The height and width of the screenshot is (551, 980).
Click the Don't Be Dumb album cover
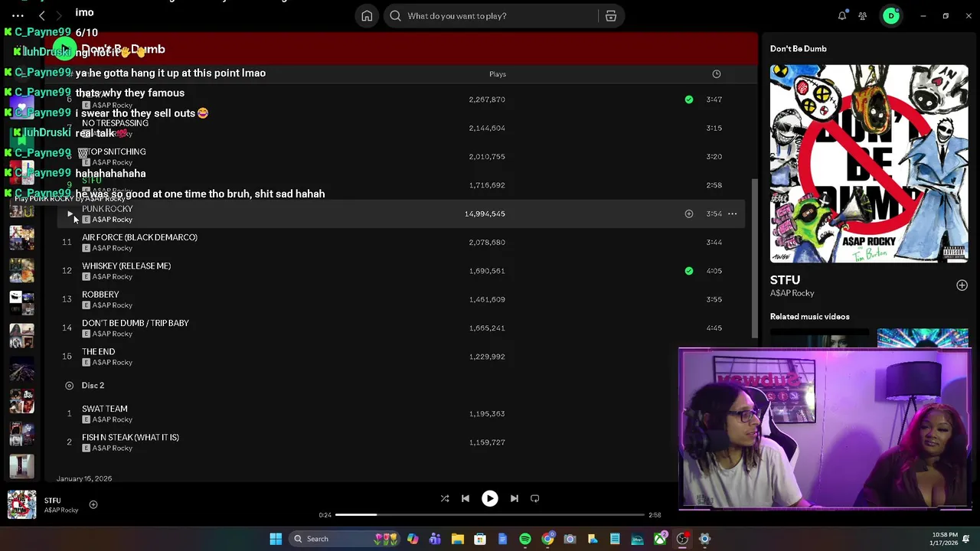pos(869,164)
